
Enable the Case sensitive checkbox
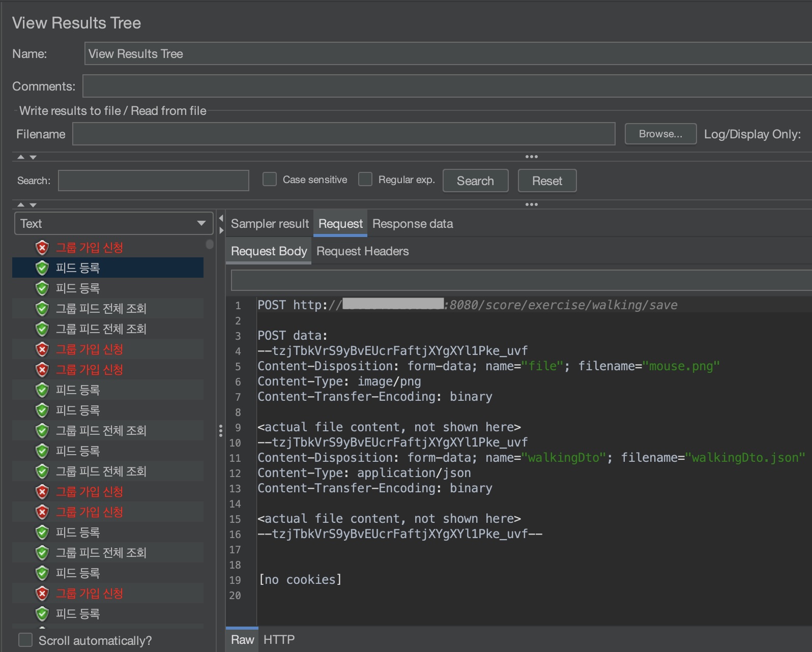point(270,180)
